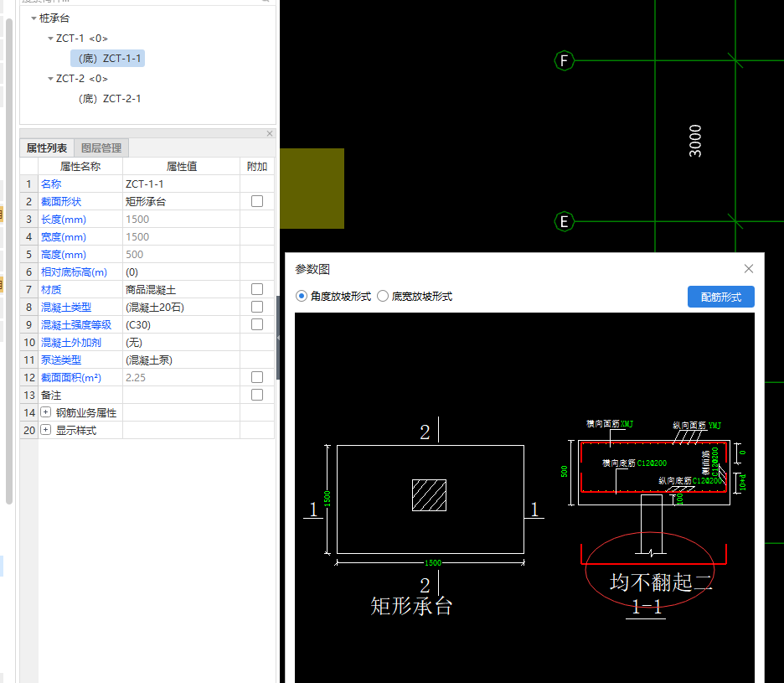Image resolution: width=784 pixels, height=683 pixels.
Task: Click the 横向面筋 XMJ label
Action: click(x=610, y=424)
